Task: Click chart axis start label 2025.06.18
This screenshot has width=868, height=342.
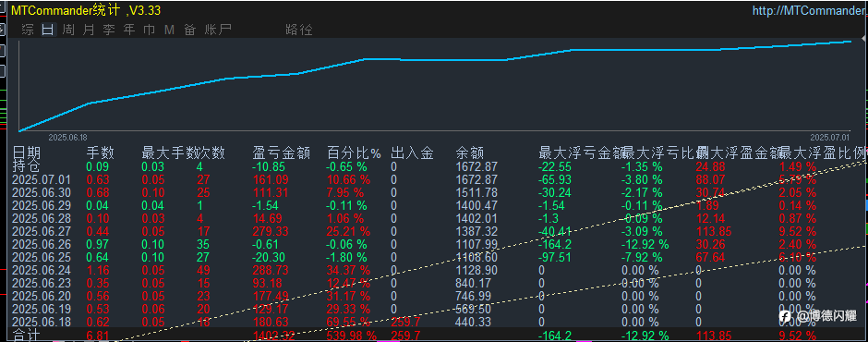Action: [67, 137]
